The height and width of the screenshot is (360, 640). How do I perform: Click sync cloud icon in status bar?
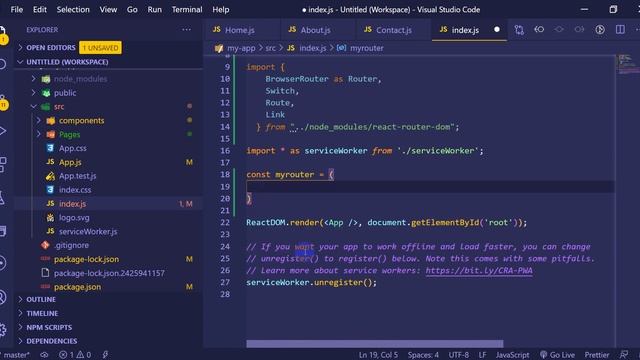44,355
